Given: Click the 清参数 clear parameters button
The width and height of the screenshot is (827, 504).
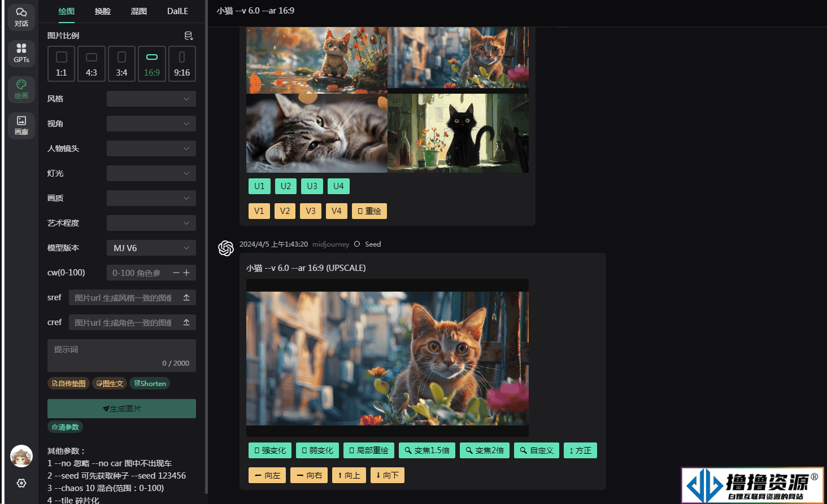Looking at the screenshot, I should coord(65,427).
